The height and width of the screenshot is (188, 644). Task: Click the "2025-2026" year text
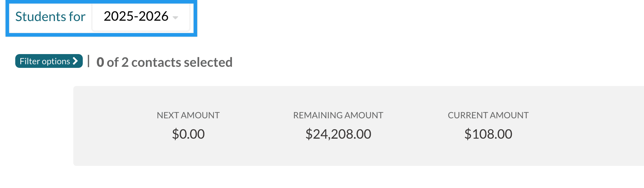(x=136, y=16)
